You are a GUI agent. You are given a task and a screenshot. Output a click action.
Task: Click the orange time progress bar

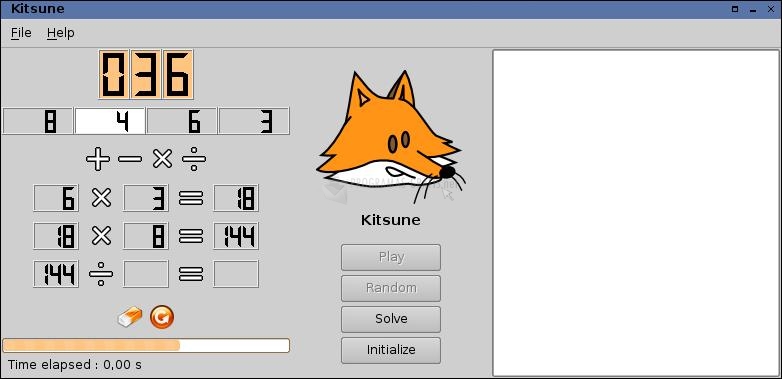click(x=146, y=346)
